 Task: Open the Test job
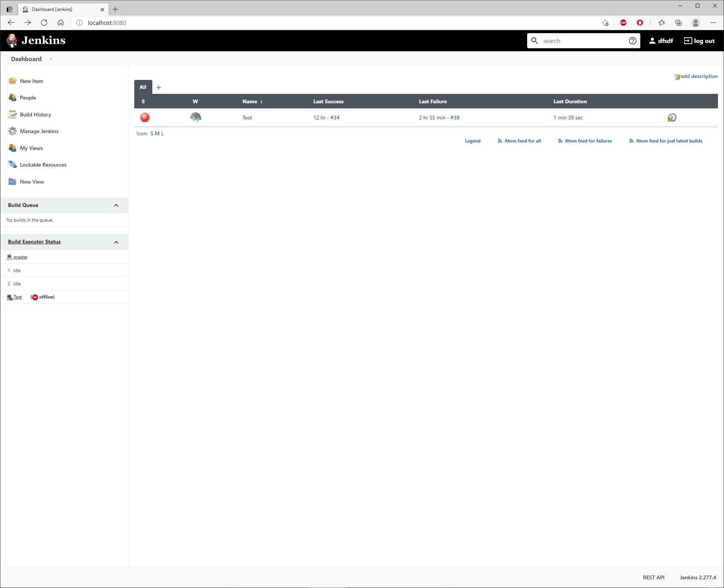(x=247, y=118)
